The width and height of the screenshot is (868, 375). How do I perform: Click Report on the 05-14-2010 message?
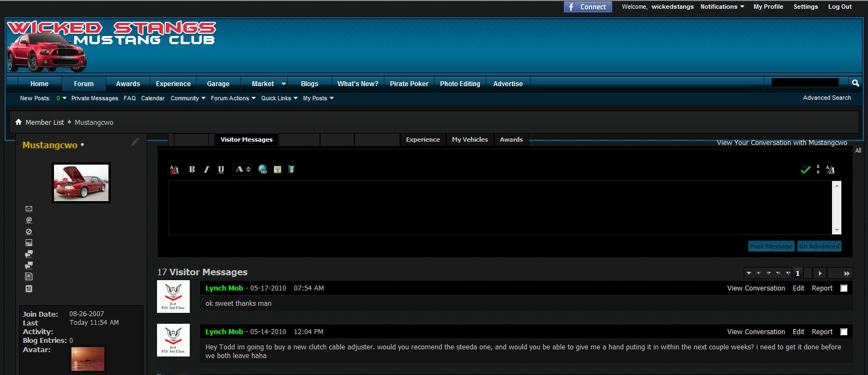click(822, 332)
